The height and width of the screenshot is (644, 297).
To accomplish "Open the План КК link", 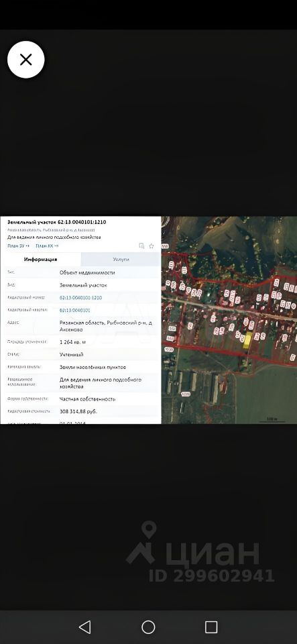I will [47, 246].
